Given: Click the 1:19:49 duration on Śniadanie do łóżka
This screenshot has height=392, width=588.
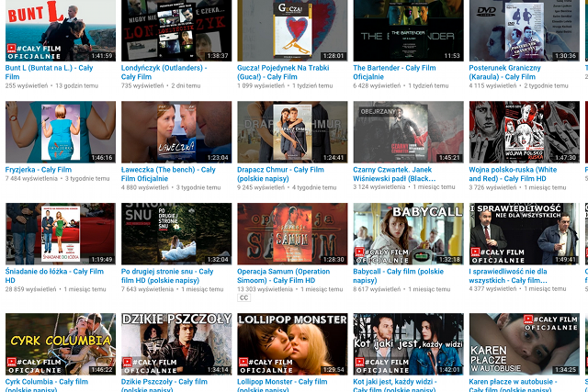Looking at the screenshot, I should pos(102,259).
